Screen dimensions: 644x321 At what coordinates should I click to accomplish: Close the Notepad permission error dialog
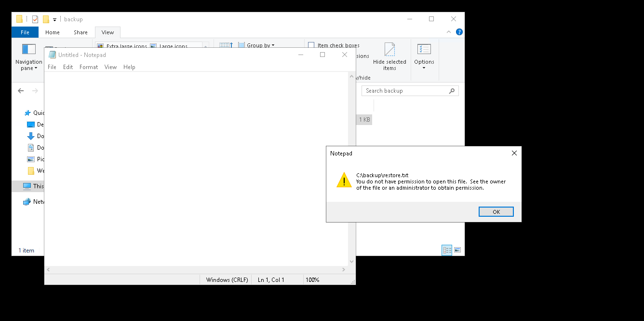click(x=514, y=153)
